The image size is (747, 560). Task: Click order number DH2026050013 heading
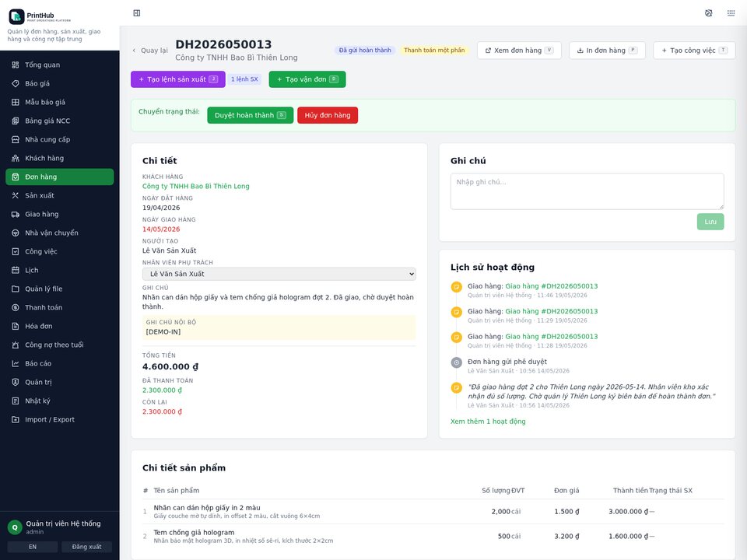[x=223, y=44]
